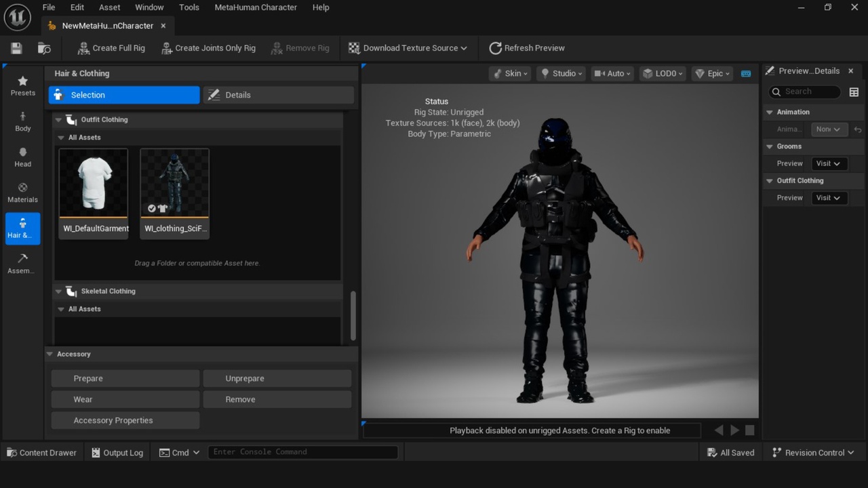The image size is (868, 488).
Task: Select the WI_DefaultGarment thumbnail
Action: point(94,193)
